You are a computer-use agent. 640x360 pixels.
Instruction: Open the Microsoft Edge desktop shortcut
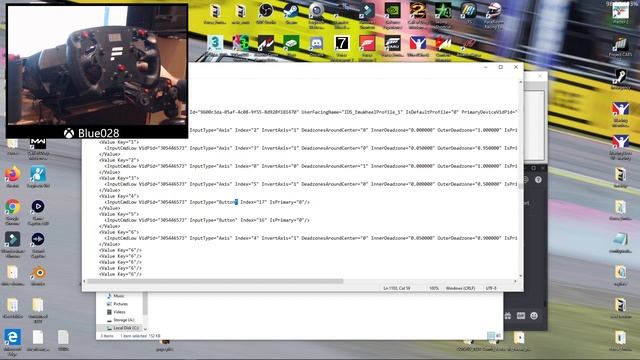point(13,342)
